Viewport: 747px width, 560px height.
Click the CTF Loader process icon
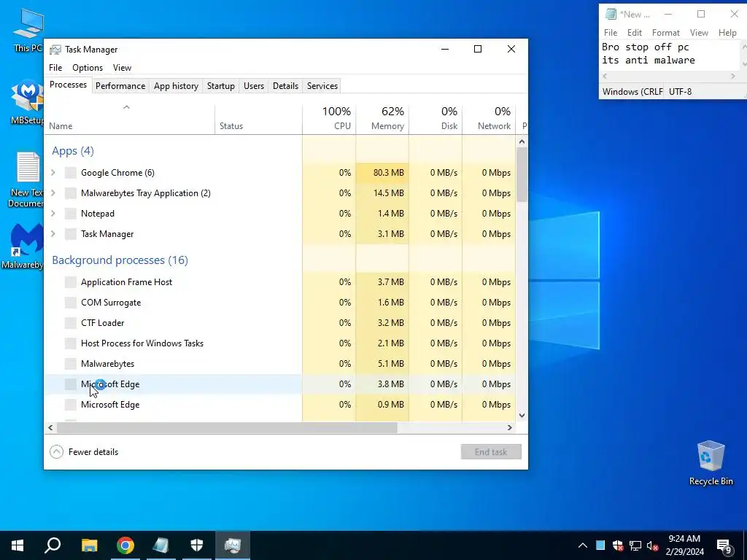tap(71, 323)
